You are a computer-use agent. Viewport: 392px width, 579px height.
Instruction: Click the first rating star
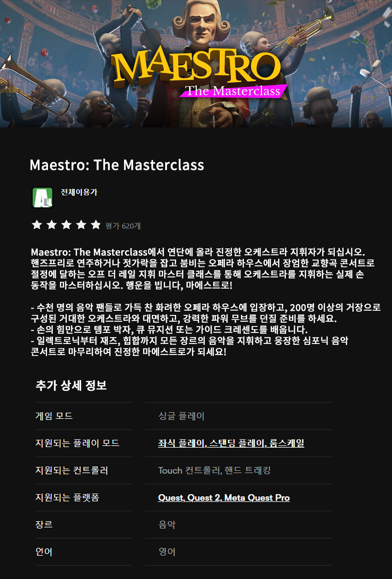[x=36, y=225]
